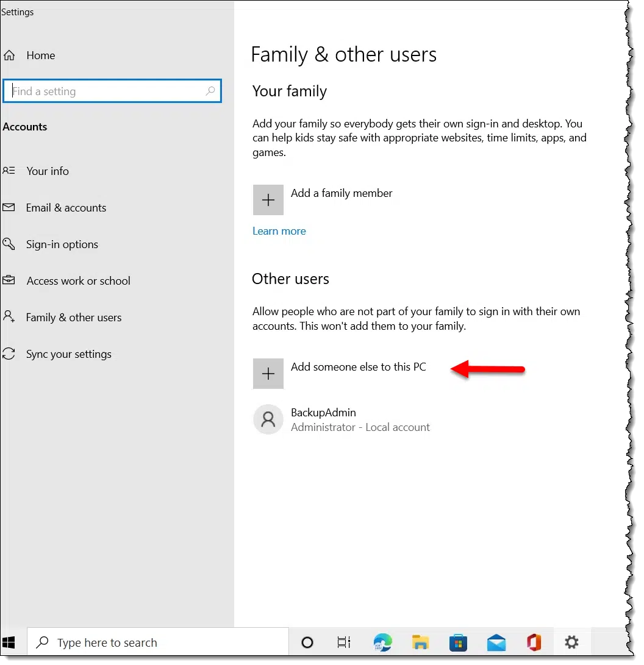Click the Your info person-card icon
The height and width of the screenshot is (665, 644).
pos(9,171)
